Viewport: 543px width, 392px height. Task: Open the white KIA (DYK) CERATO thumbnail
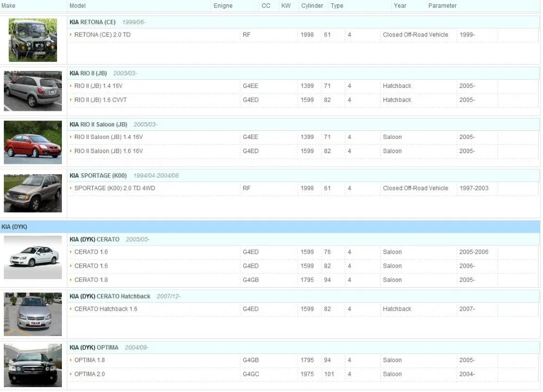[33, 257]
